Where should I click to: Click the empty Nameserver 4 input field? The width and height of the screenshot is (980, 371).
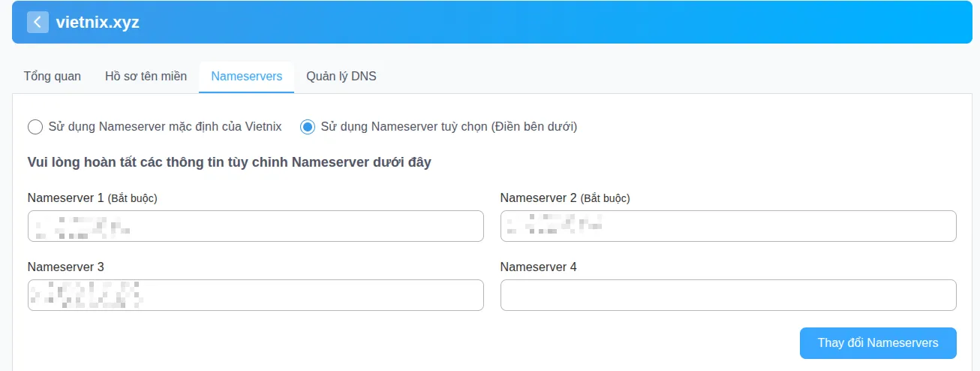pos(729,295)
